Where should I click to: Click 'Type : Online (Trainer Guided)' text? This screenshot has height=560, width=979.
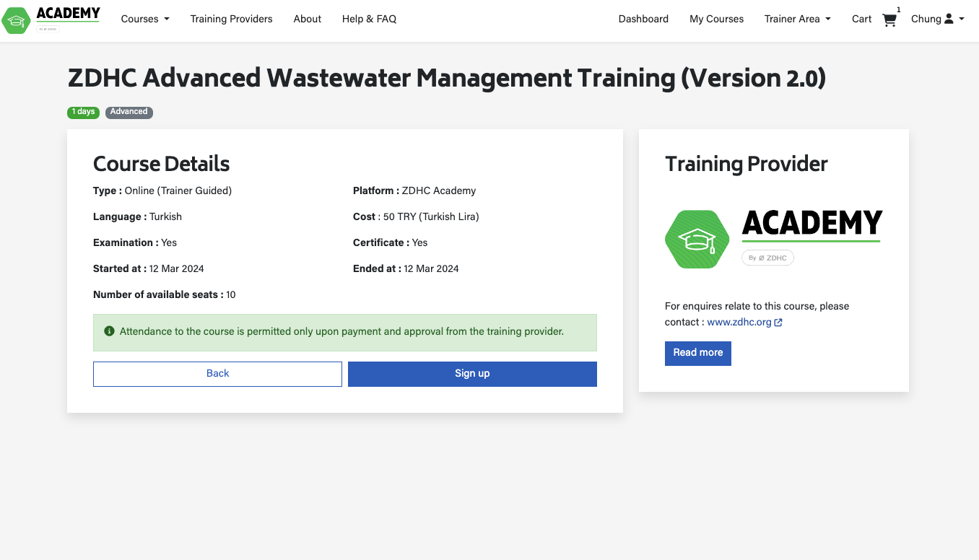[162, 191]
